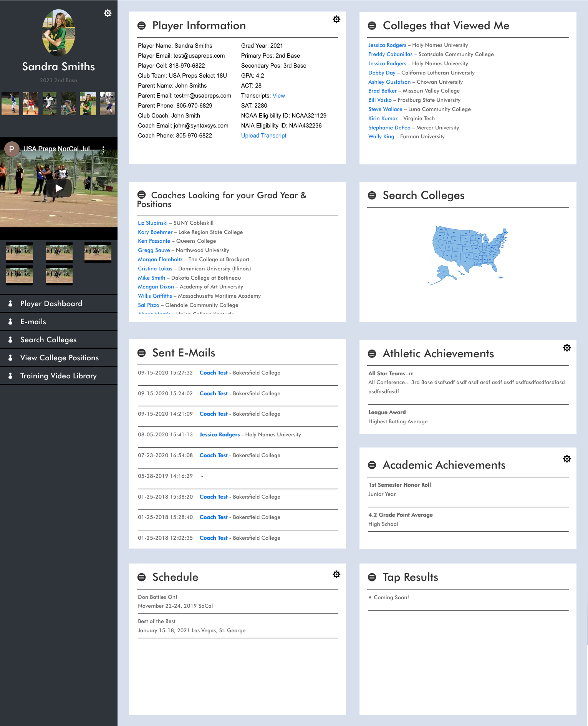Open Willis Griffiths coach link

155,296
